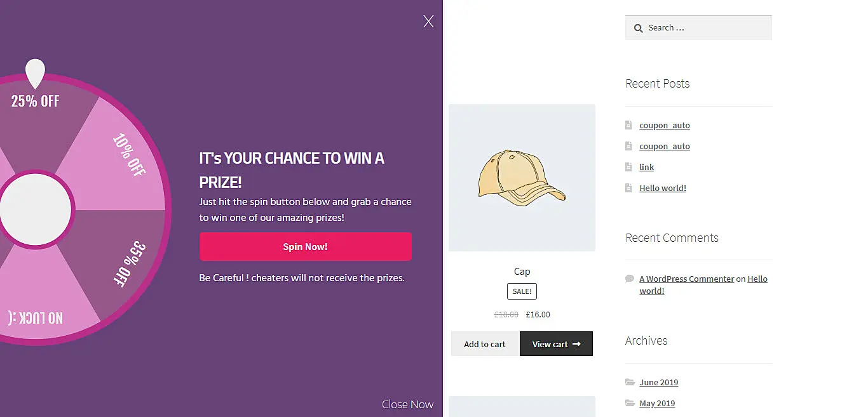Follow the A WordPress Commenter link
The width and height of the screenshot is (868, 417).
[686, 279]
